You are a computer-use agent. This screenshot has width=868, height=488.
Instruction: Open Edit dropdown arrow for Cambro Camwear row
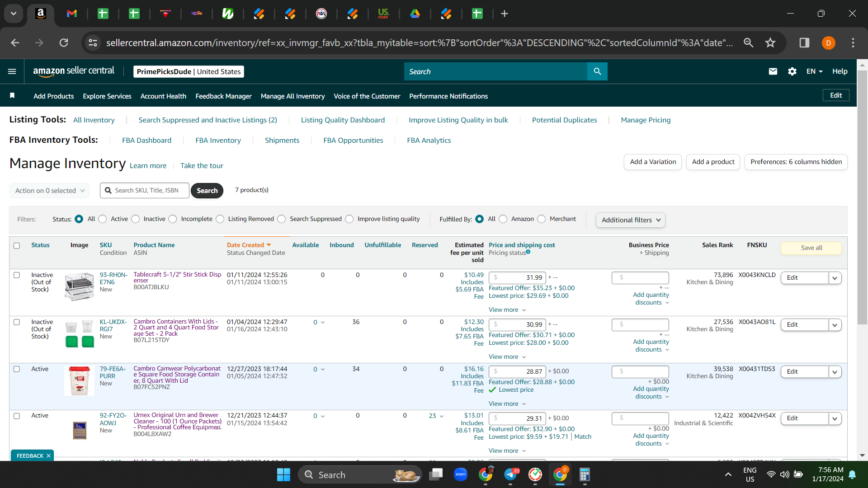(835, 372)
